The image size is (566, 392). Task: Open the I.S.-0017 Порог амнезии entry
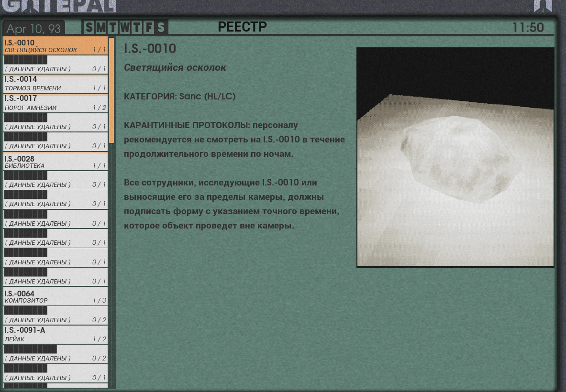point(55,104)
